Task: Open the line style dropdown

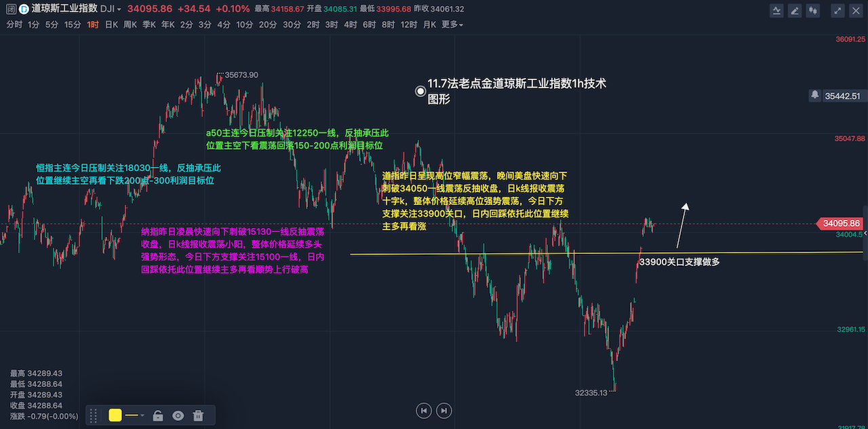Action: point(134,415)
